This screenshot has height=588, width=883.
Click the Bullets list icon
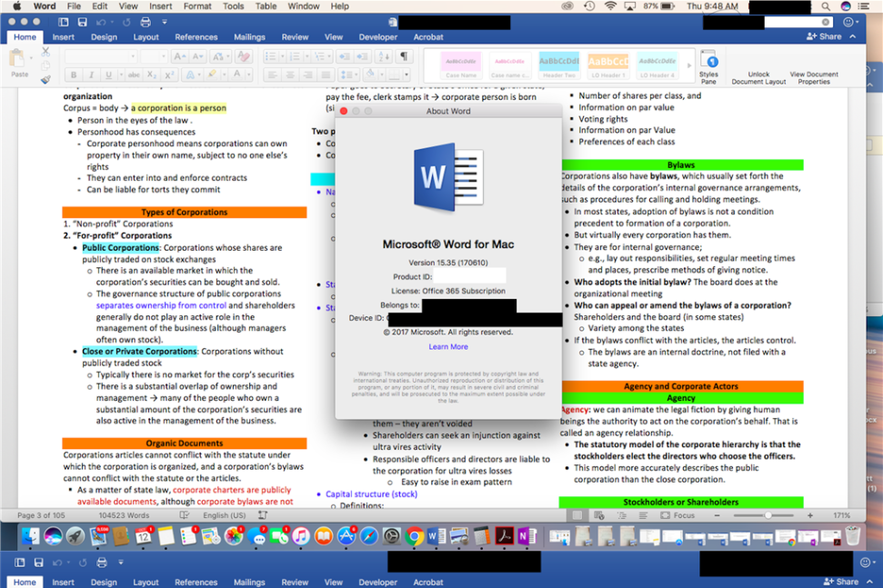tap(273, 56)
